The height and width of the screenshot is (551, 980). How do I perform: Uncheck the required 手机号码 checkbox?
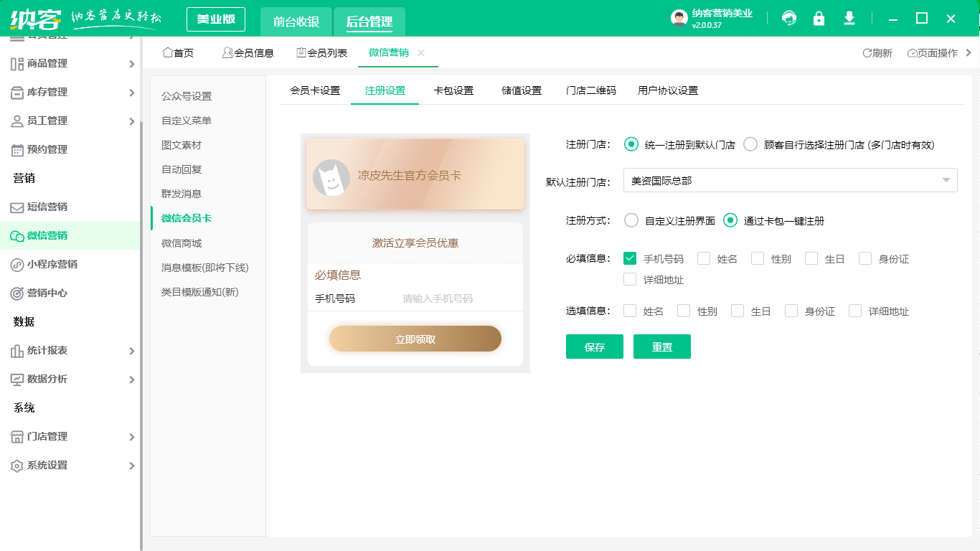click(x=631, y=258)
